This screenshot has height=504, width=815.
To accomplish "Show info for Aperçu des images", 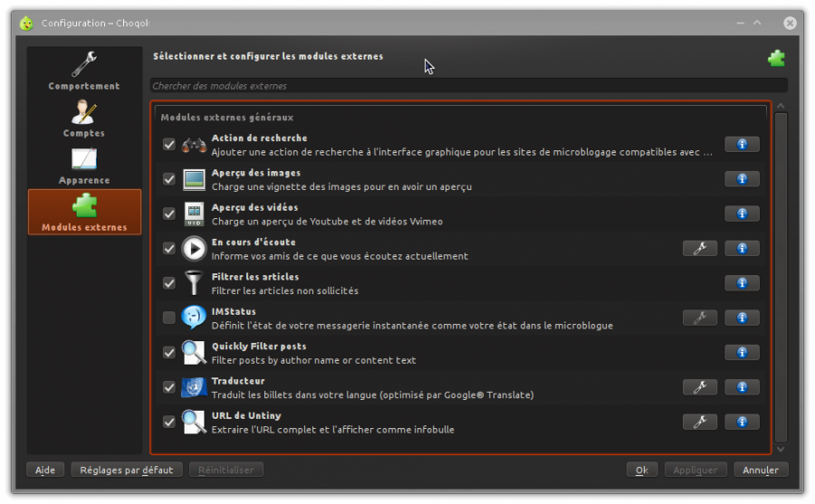I will pyautogui.click(x=743, y=179).
